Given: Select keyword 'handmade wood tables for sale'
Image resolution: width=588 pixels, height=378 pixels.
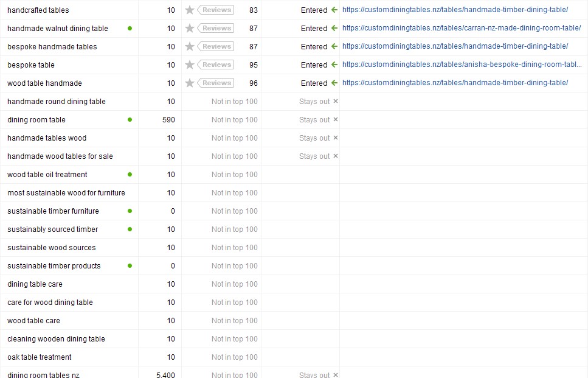Looking at the screenshot, I should coord(60,156).
